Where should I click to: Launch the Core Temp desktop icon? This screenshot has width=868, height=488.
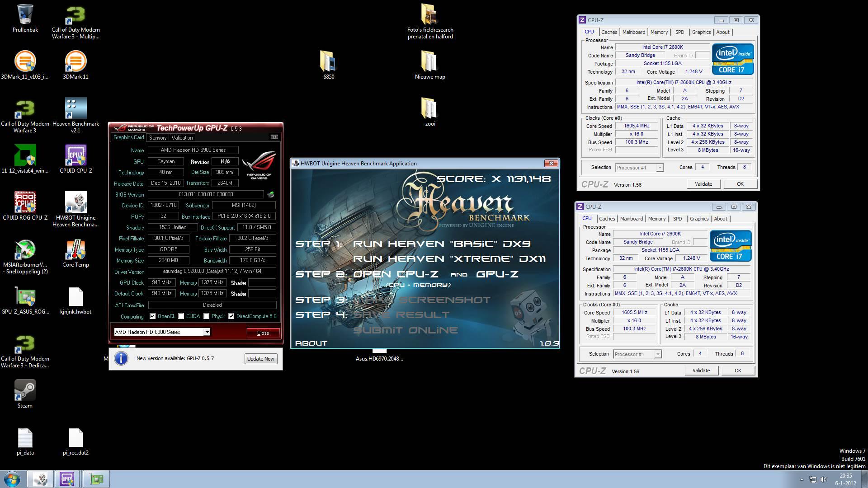[x=75, y=253]
